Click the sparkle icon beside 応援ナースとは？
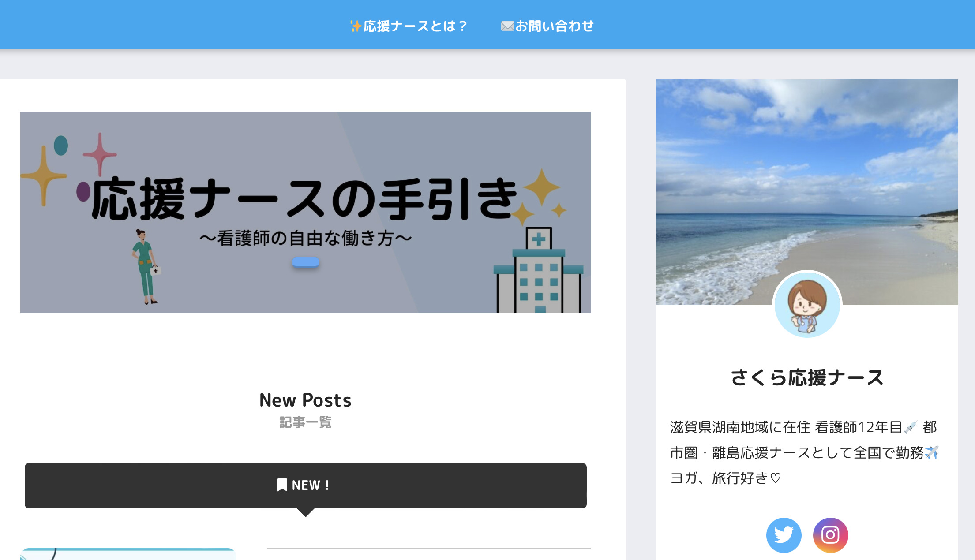Viewport: 975px width, 560px height. 356,26
